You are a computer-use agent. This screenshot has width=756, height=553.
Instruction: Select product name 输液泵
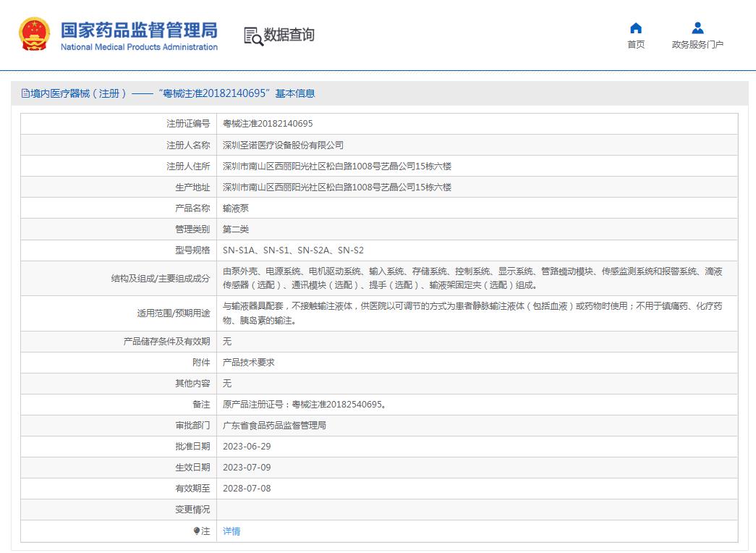pos(236,208)
